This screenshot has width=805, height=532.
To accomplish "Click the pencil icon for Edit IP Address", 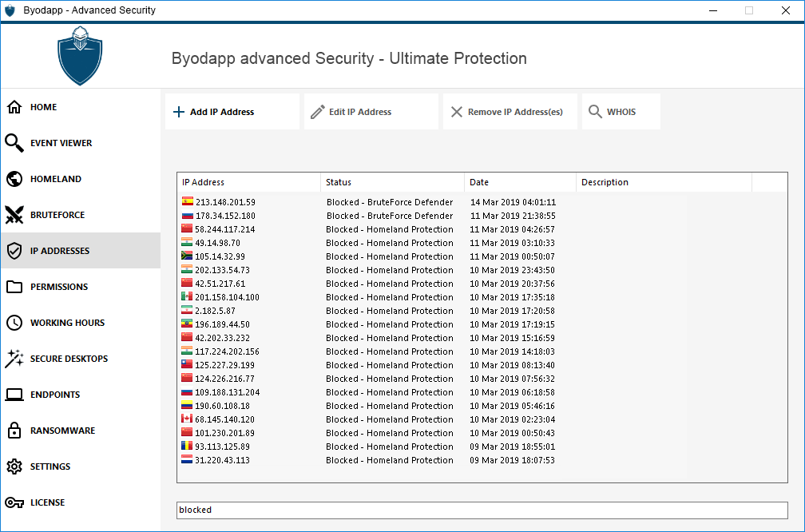I will click(318, 112).
